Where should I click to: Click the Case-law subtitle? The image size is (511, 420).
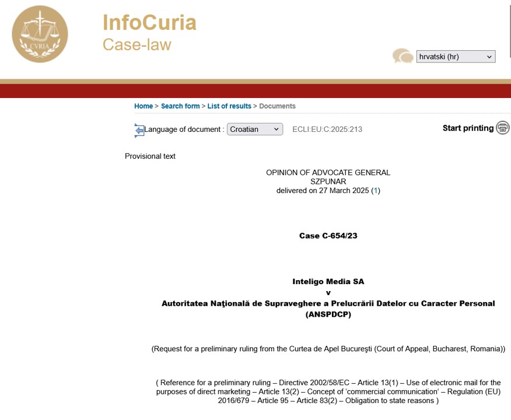137,45
